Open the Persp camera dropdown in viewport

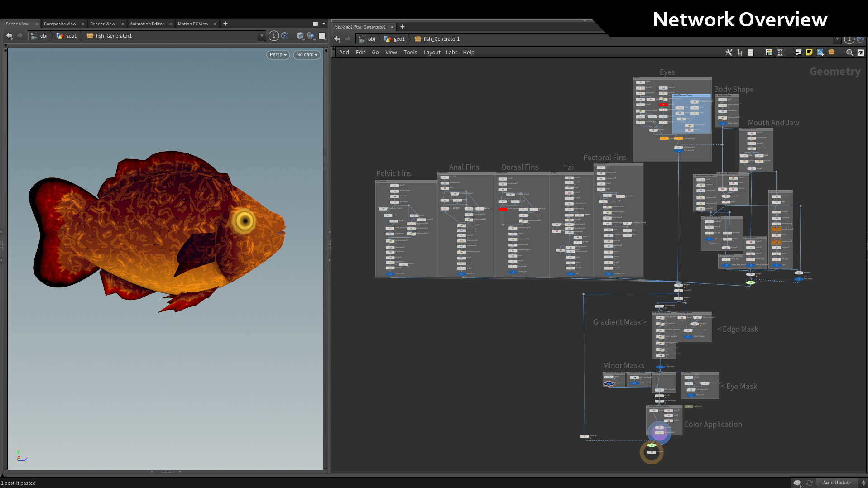tap(278, 55)
